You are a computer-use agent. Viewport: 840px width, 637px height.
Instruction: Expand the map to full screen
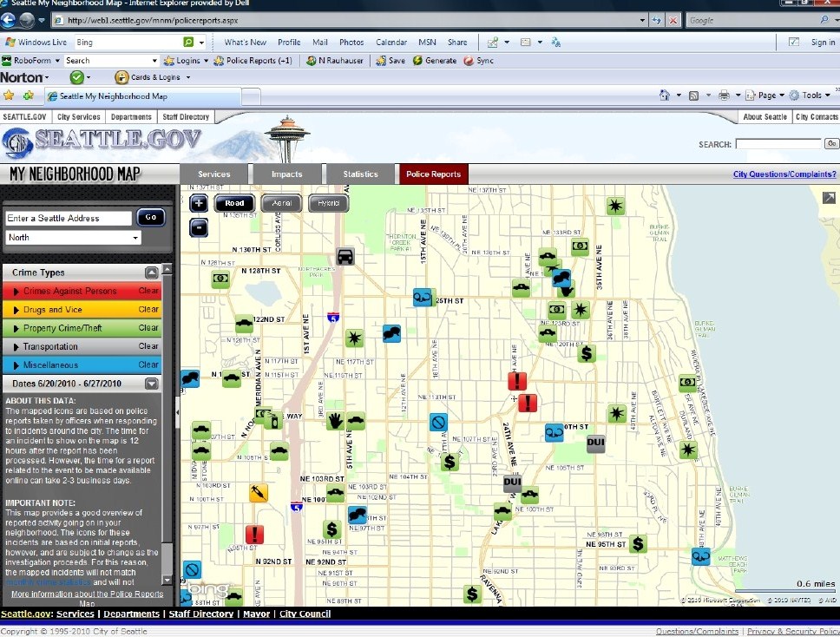(x=829, y=199)
